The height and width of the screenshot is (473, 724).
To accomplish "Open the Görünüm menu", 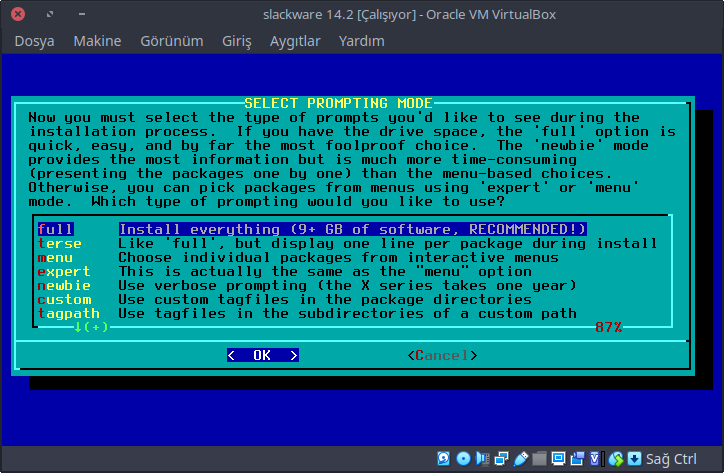I will 172,41.
